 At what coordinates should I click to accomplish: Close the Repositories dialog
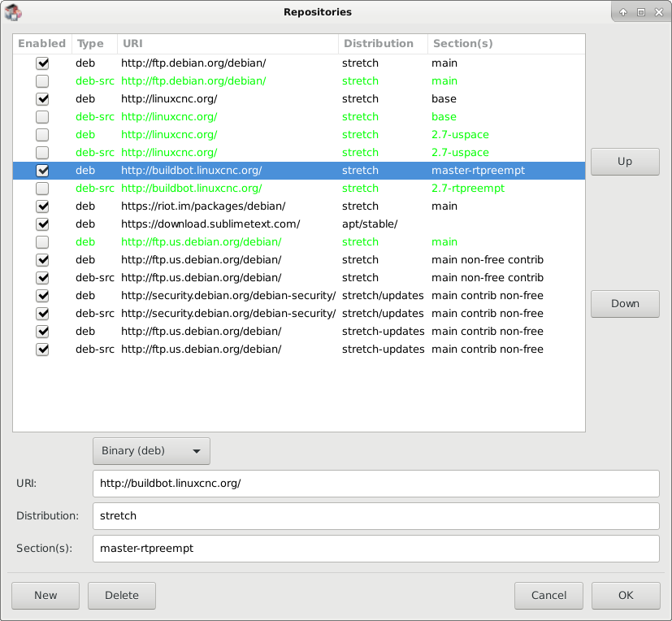coord(659,12)
